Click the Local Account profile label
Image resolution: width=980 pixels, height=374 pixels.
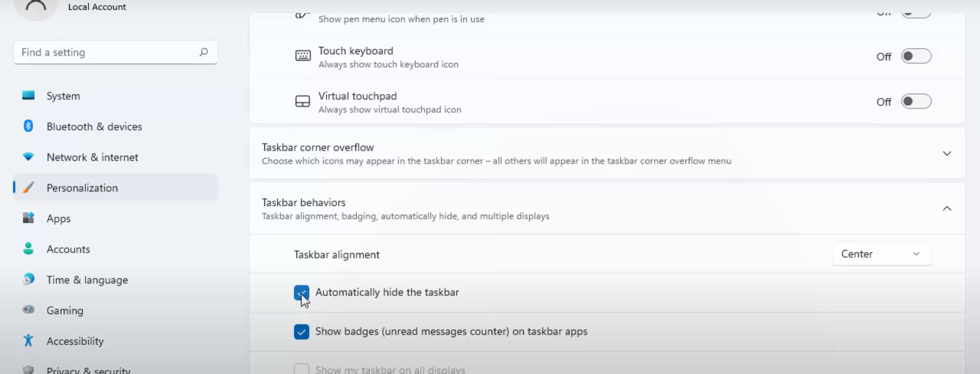tap(97, 7)
